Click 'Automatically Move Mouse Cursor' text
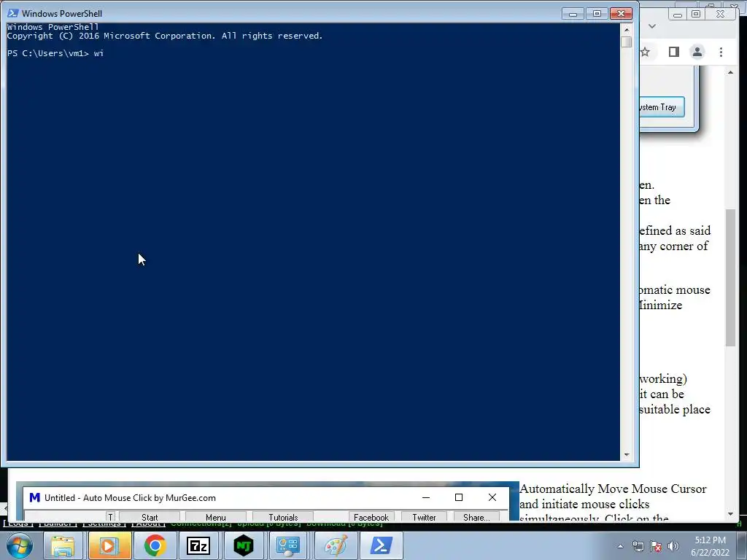747x560 pixels. point(613,489)
